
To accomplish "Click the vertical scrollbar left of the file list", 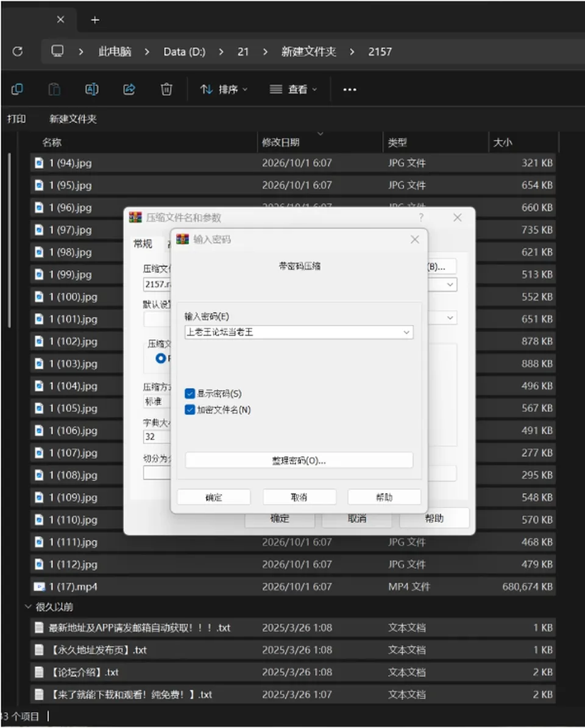I will tap(9, 241).
